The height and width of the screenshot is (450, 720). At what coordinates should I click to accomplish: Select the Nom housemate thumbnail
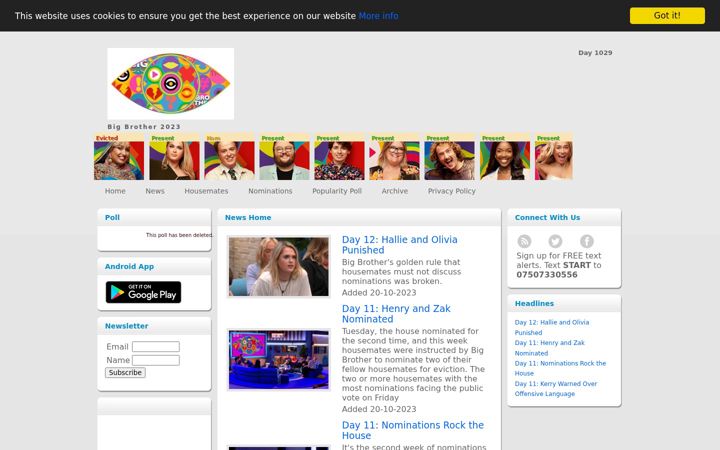(229, 157)
